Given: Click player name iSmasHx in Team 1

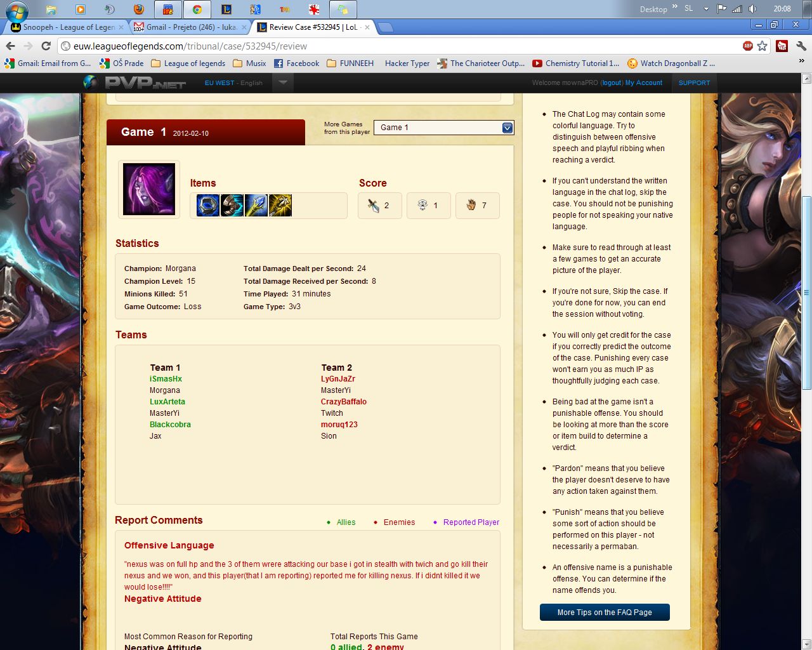Looking at the screenshot, I should tap(166, 379).
